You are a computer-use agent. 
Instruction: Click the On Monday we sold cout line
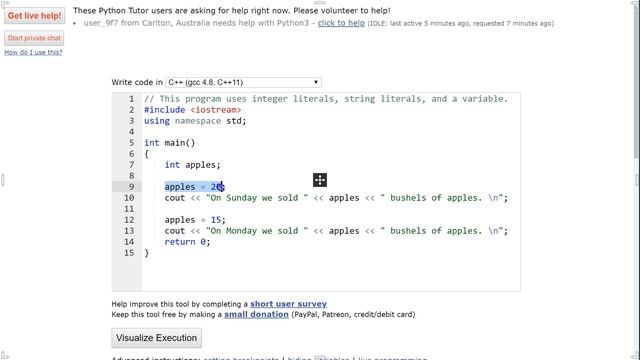point(336,231)
